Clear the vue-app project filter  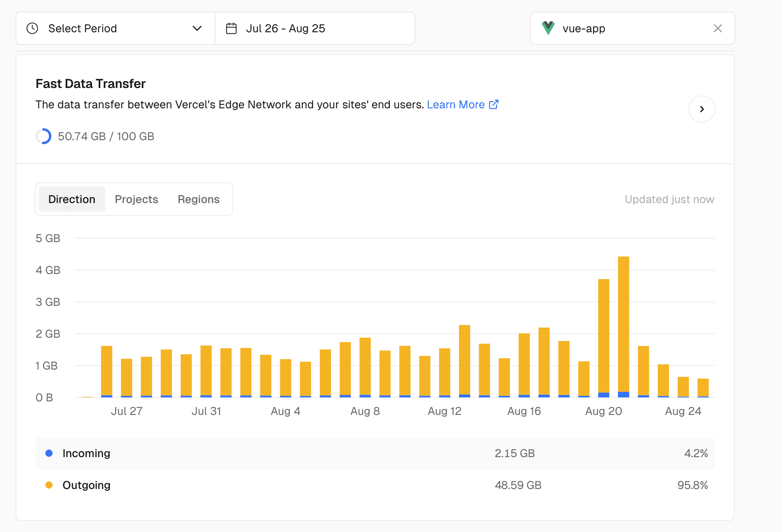tap(717, 28)
